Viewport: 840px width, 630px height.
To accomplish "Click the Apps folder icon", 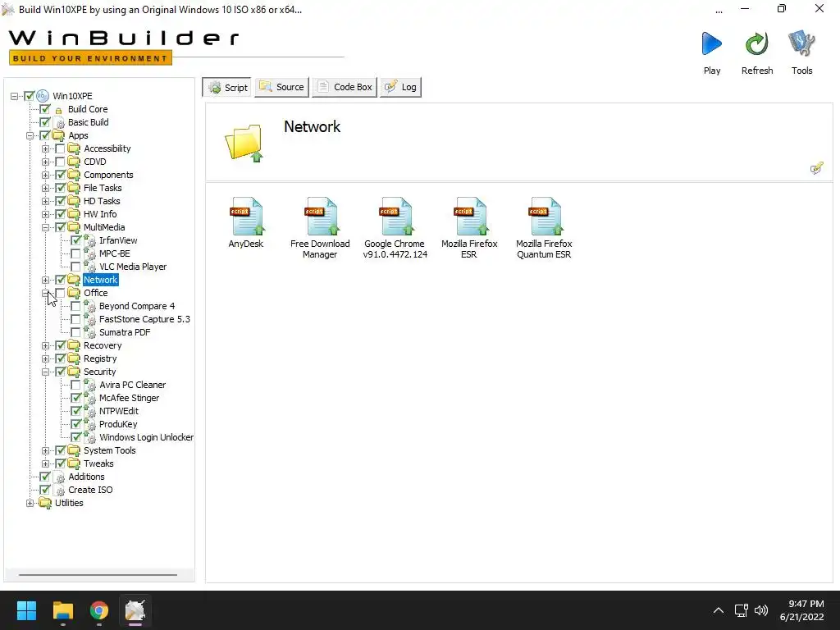I will click(58, 135).
